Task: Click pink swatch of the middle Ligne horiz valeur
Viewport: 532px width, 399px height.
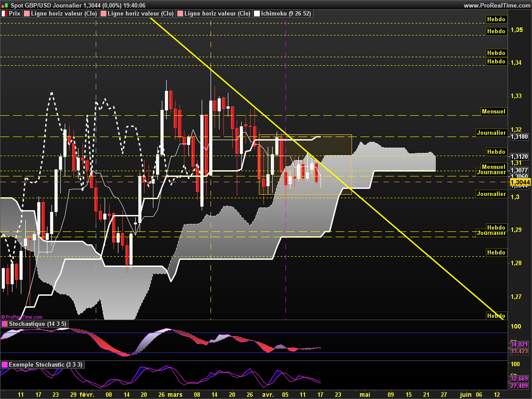Action: pos(104,14)
